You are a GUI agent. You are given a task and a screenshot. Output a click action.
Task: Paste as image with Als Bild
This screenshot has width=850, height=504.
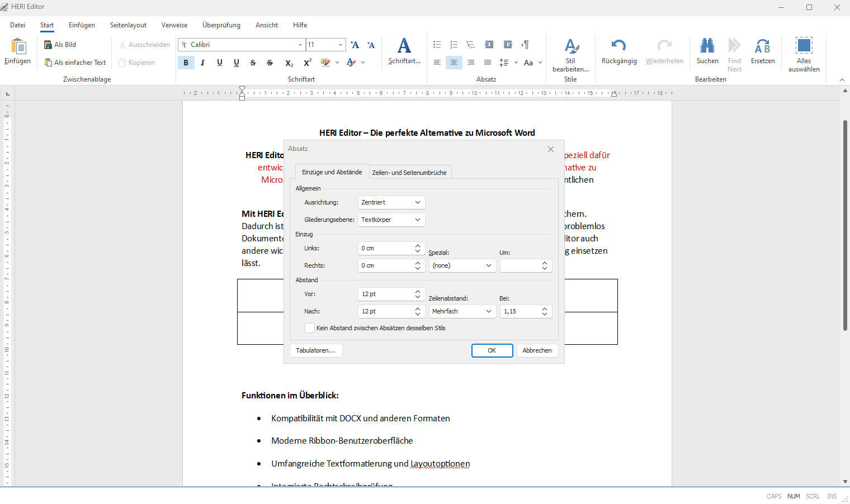coord(60,45)
